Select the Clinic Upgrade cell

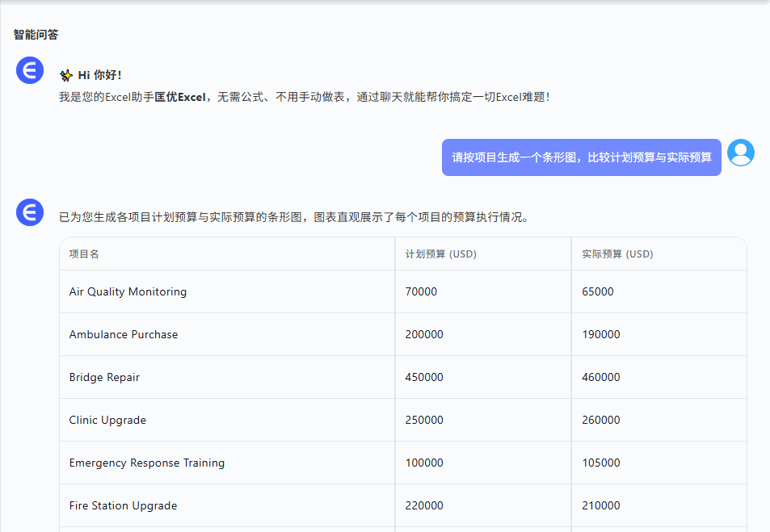coord(227,420)
